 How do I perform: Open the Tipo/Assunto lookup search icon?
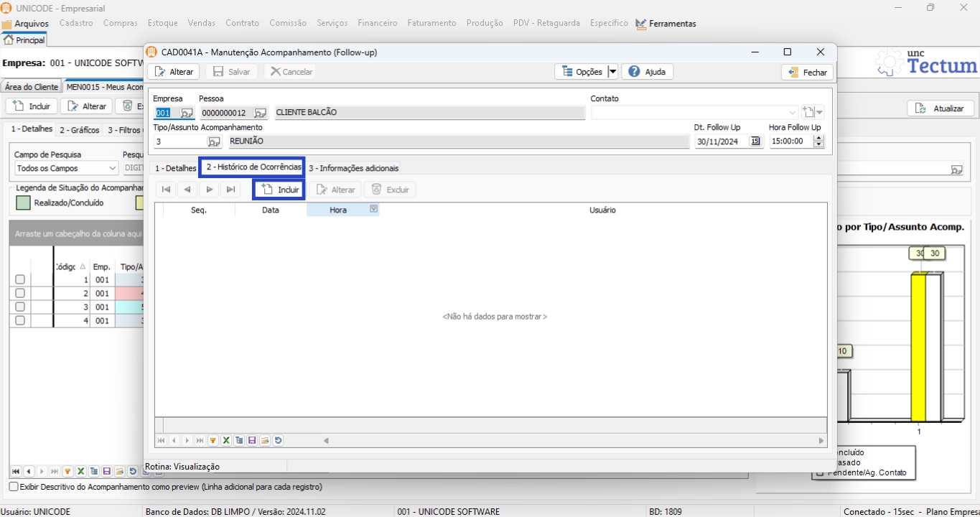tap(214, 141)
